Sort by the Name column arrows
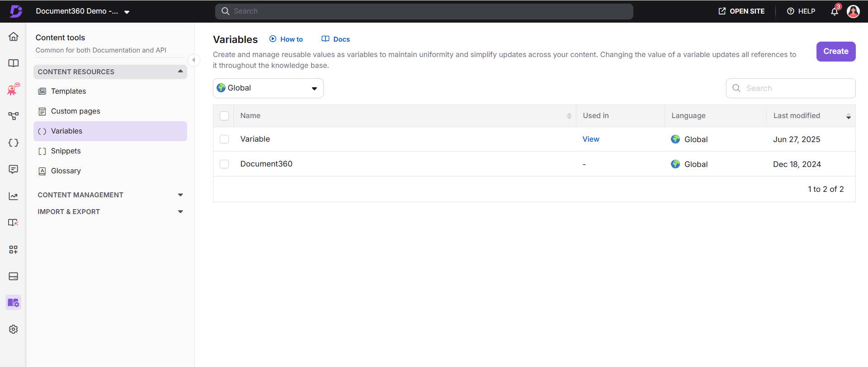The height and width of the screenshot is (367, 868). point(569,116)
